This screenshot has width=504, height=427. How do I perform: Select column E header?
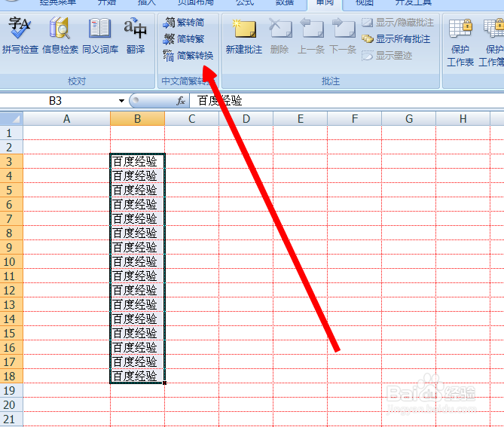[300, 118]
